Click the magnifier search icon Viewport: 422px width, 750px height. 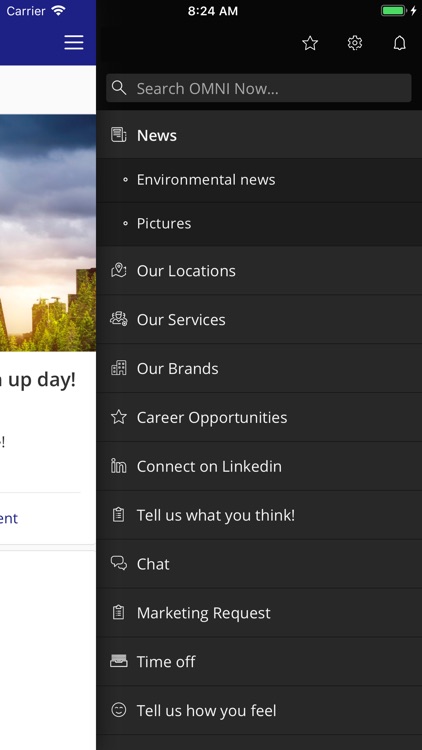pyautogui.click(x=119, y=88)
